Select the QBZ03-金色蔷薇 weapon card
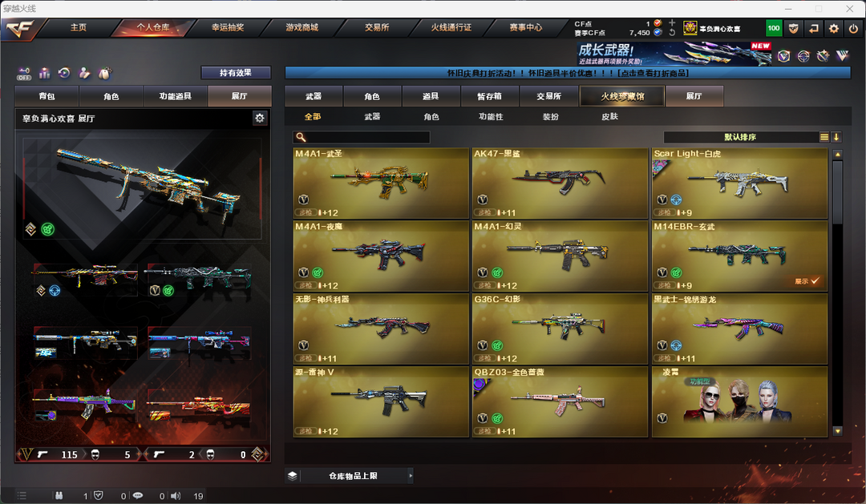Screen dimensions: 866x504 tap(560, 402)
